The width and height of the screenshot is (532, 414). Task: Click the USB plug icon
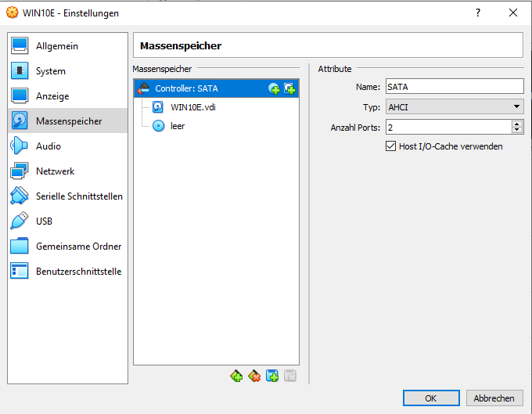20,221
